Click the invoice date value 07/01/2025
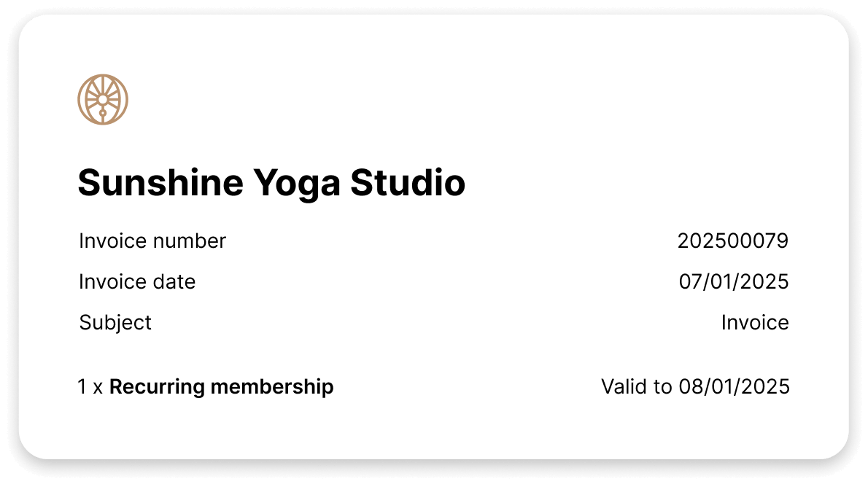868x484 pixels. coord(734,281)
